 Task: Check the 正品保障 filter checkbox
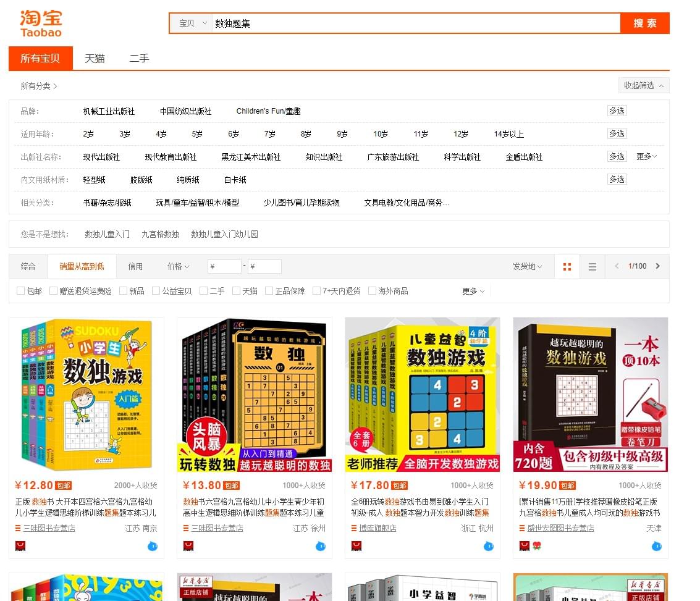coord(269,291)
